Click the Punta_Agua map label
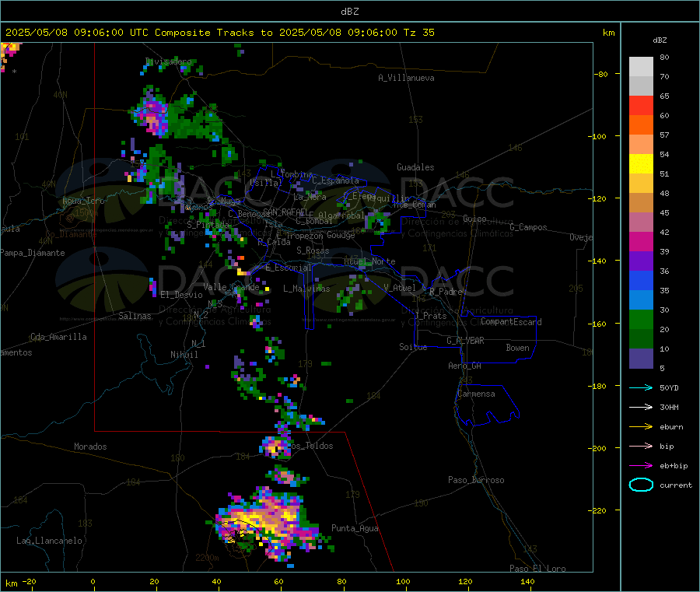The width and height of the screenshot is (700, 592). [355, 528]
